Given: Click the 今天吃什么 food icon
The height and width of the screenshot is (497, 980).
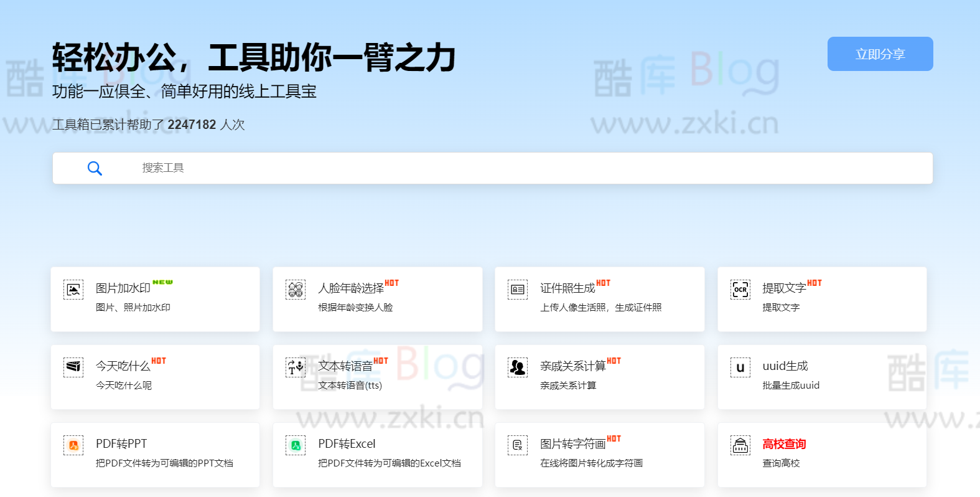Looking at the screenshot, I should [73, 367].
